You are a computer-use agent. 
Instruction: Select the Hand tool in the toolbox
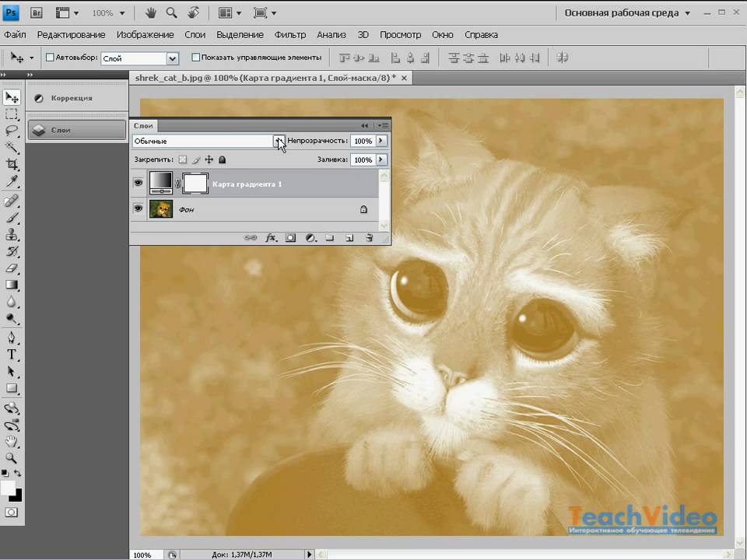click(x=12, y=442)
